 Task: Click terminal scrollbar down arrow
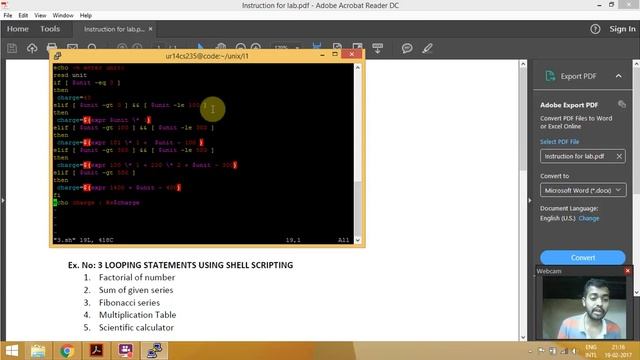[x=358, y=240]
